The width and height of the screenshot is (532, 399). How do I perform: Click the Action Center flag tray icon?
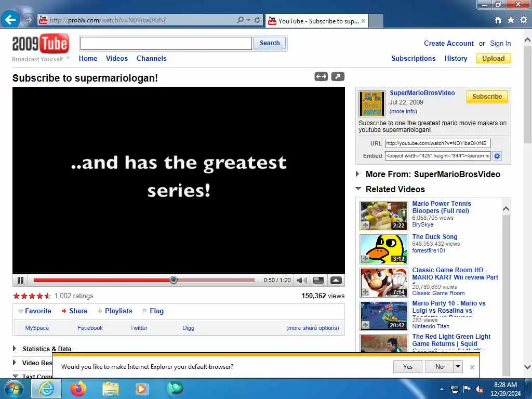tap(467, 389)
